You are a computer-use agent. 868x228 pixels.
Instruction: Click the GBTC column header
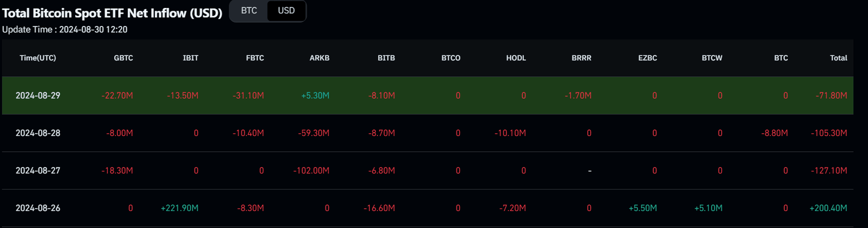tap(124, 58)
